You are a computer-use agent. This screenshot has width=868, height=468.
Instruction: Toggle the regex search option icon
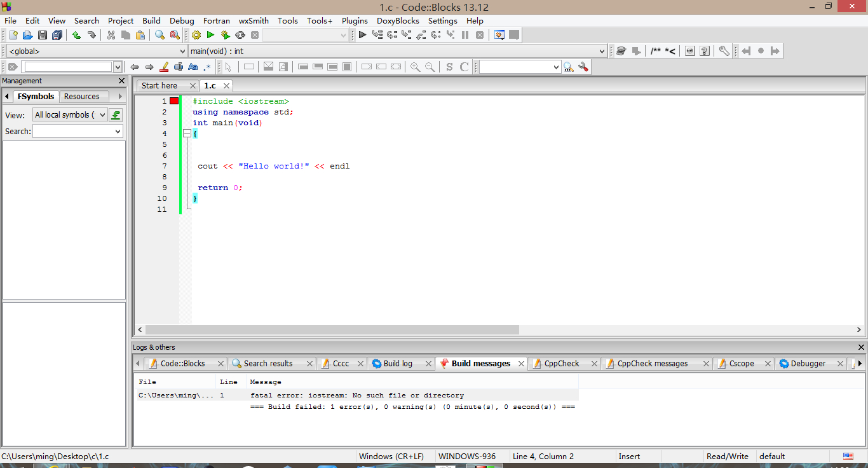[x=207, y=67]
